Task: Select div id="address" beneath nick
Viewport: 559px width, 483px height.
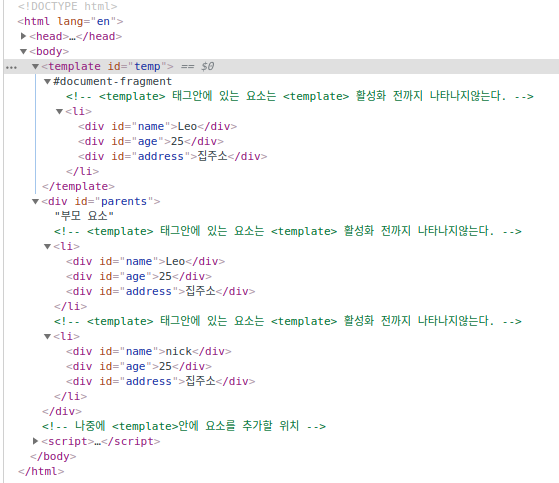Action: (160, 381)
